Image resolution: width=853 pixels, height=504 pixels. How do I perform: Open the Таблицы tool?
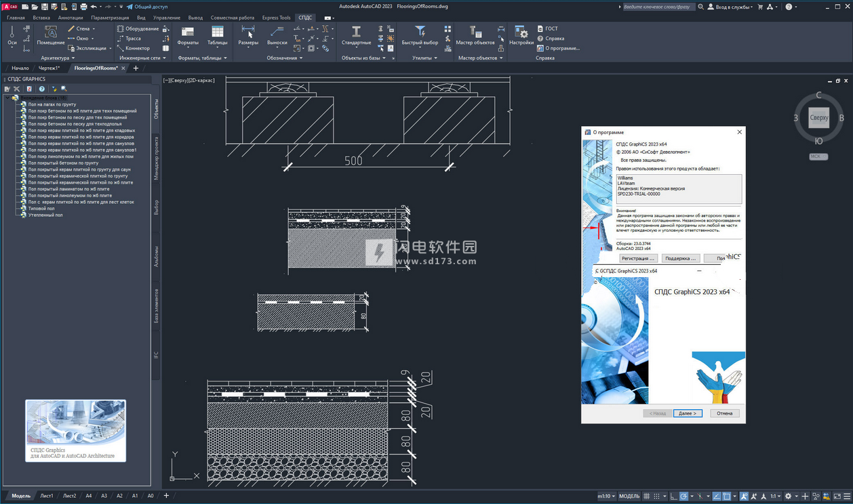pyautogui.click(x=217, y=36)
